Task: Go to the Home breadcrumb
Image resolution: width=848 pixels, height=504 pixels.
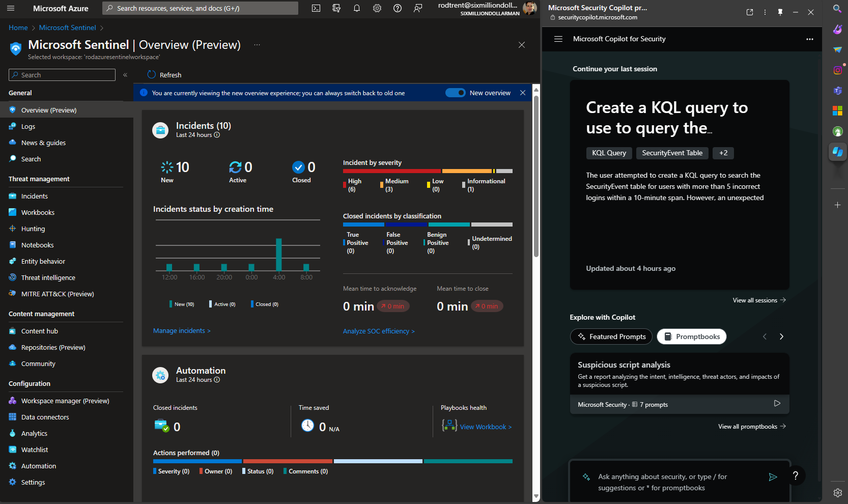Action: [18, 27]
